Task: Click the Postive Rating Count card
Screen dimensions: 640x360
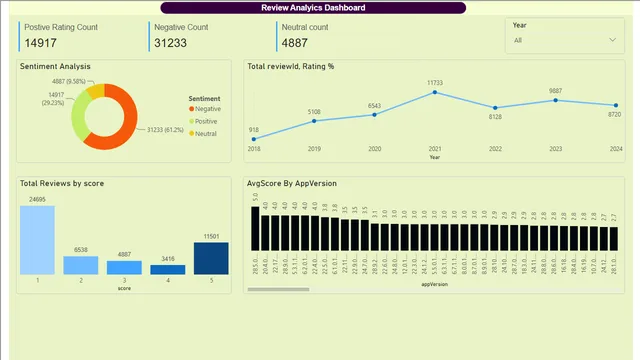Action: [x=60, y=36]
